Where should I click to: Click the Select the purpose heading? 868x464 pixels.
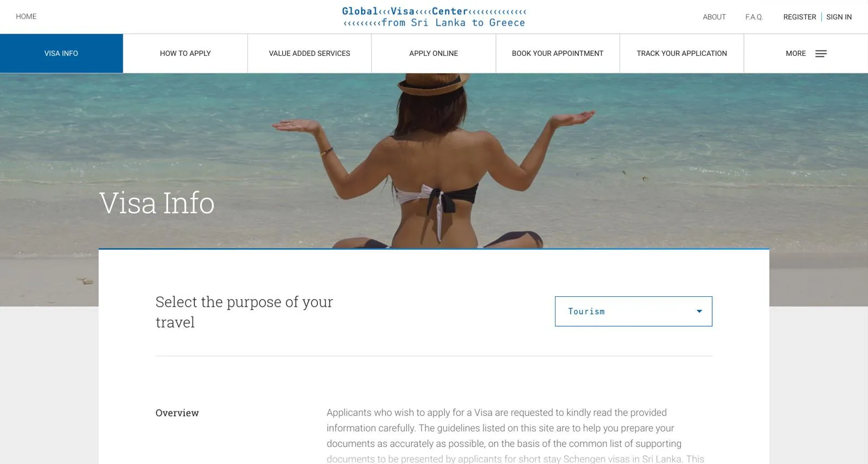pyautogui.click(x=244, y=312)
